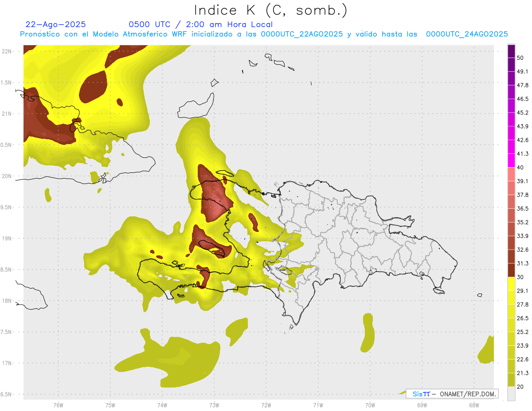
Task: Click the longitude label '76W'
Action: [x=58, y=405]
